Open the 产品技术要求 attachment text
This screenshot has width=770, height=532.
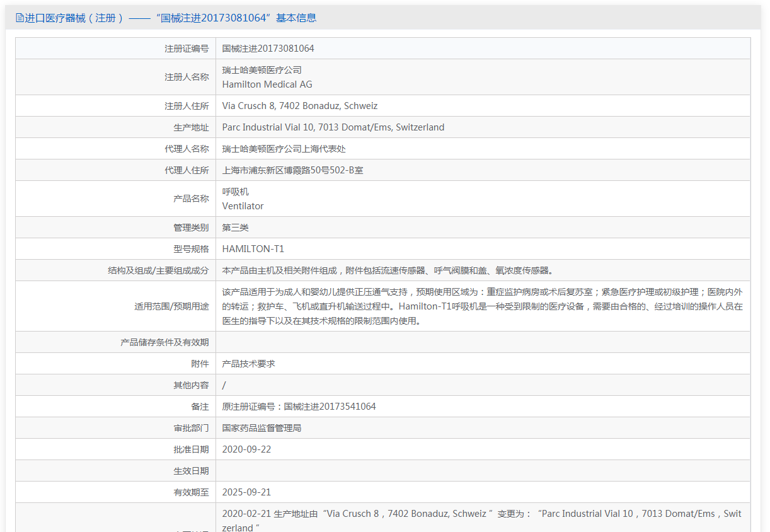click(249, 364)
